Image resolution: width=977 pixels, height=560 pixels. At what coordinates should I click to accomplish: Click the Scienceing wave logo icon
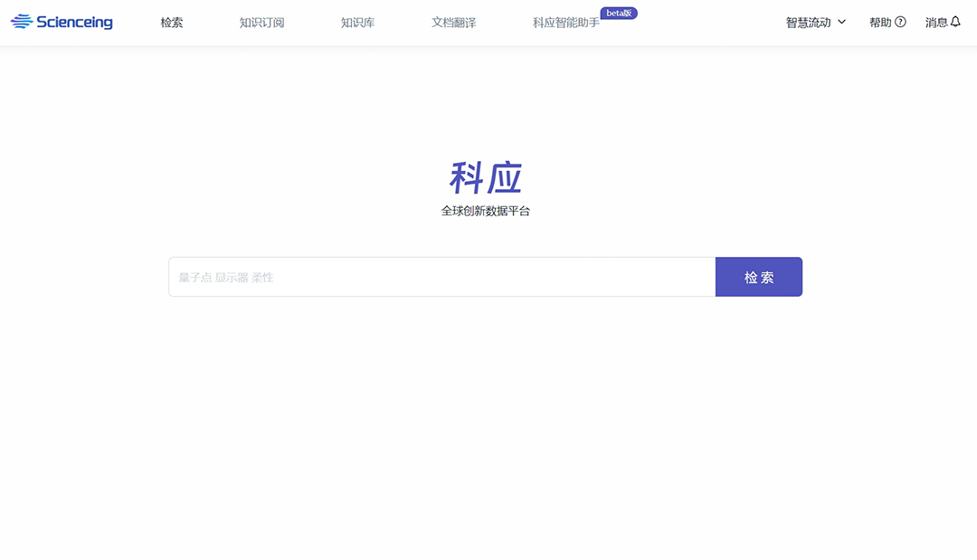pos(21,22)
